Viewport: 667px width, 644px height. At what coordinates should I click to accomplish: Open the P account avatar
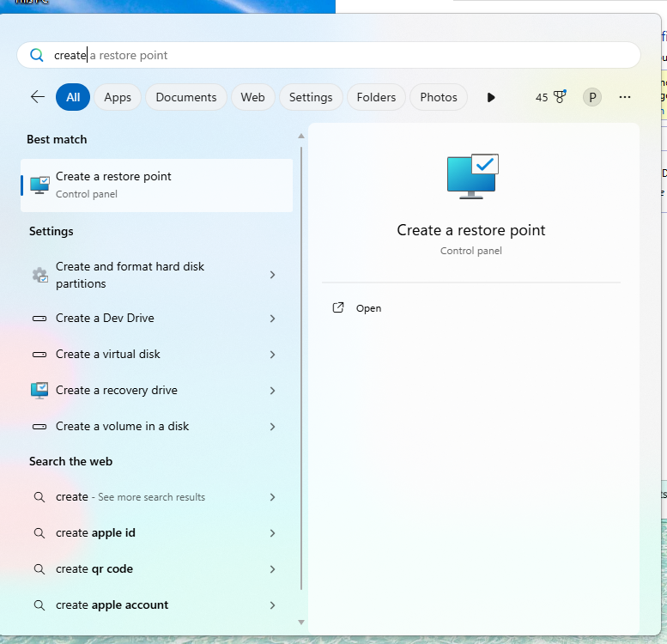(591, 97)
